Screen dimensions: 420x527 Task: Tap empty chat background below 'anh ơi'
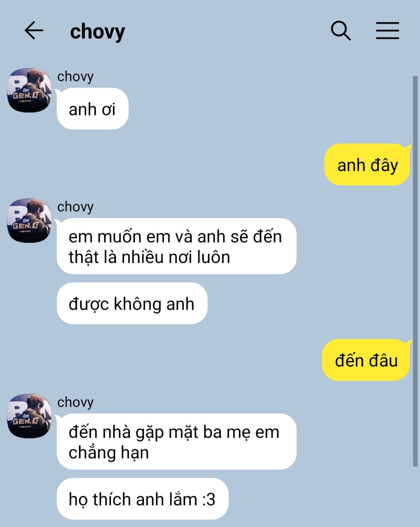point(156,163)
